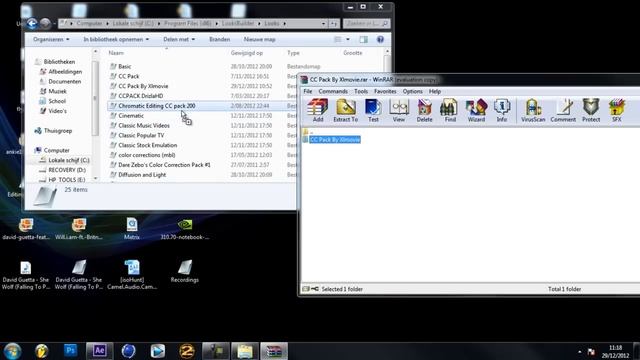Viewport: 640px width, 360px height.
Task: Select CC Pack By Xlmovie in WinRAR list
Action: [335, 140]
